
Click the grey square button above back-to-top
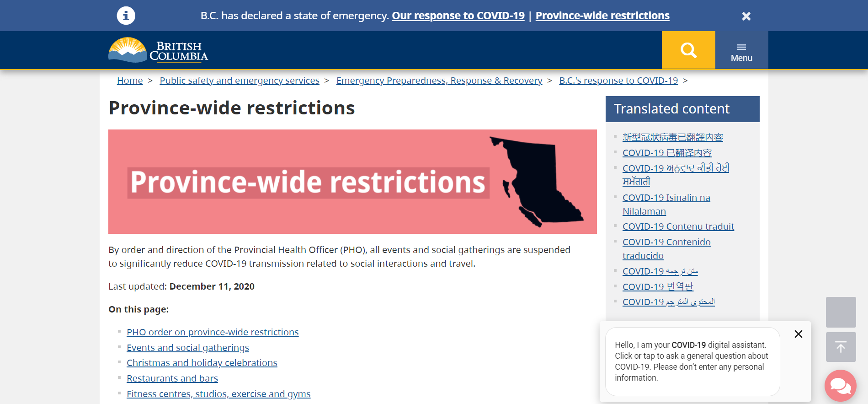841,312
